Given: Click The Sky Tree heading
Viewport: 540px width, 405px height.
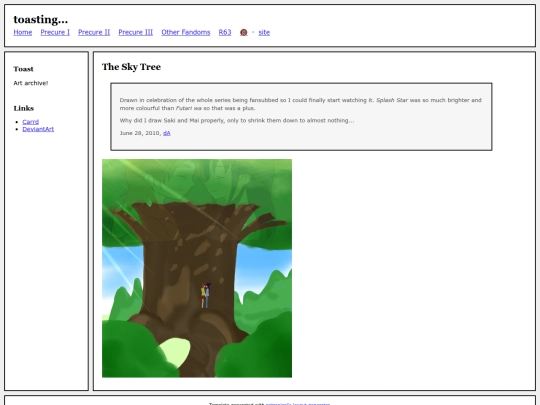Looking at the screenshot, I should tap(131, 67).
